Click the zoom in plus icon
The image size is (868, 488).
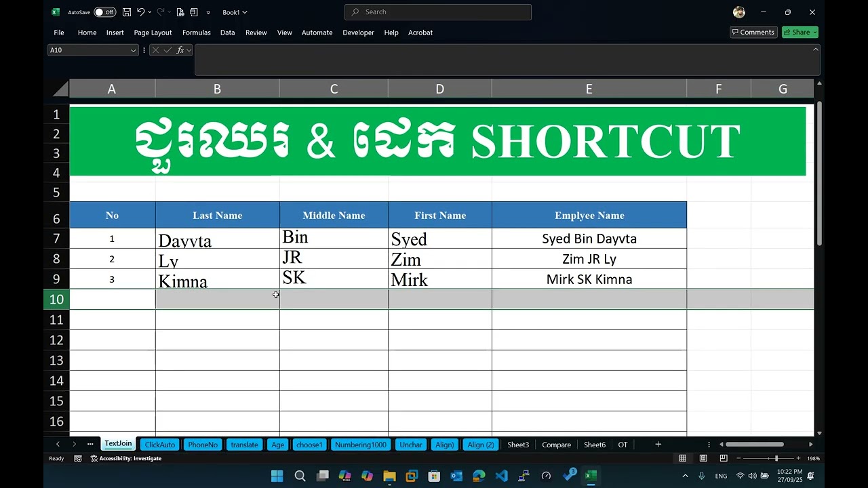798,458
